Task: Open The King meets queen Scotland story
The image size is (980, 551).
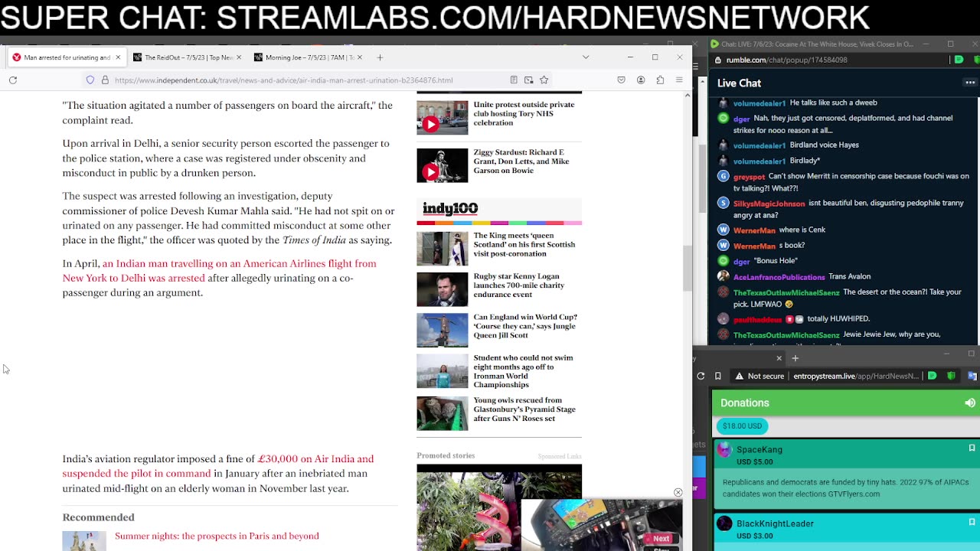Action: tap(524, 244)
